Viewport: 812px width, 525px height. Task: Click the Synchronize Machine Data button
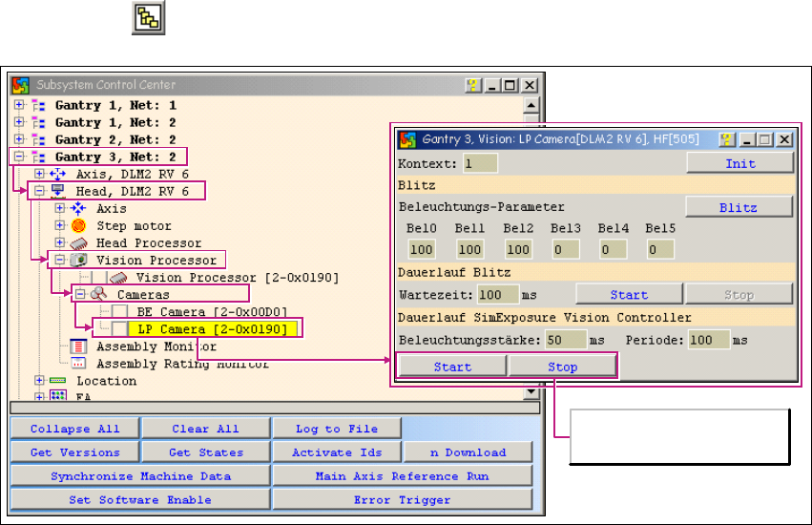coord(140,476)
